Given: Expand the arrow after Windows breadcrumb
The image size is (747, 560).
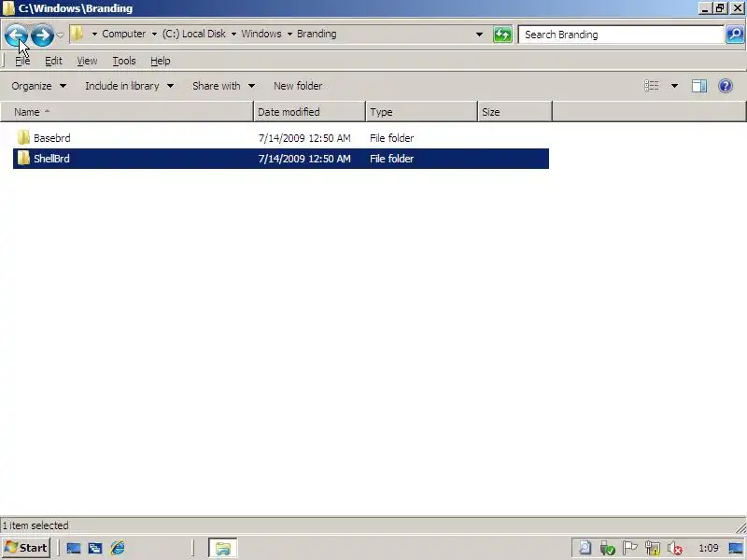Looking at the screenshot, I should tap(289, 35).
